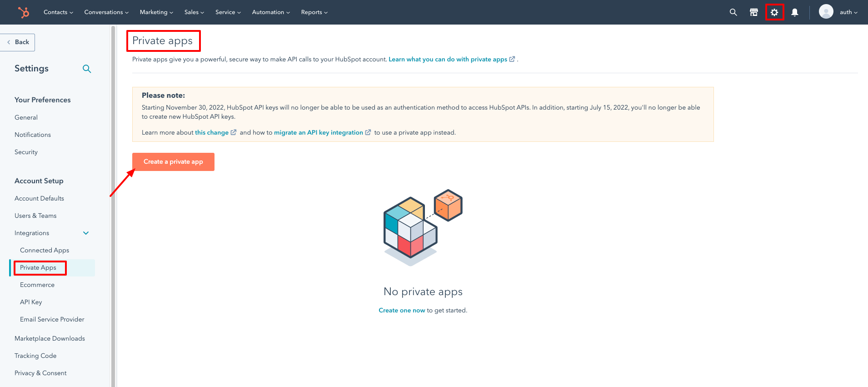The height and width of the screenshot is (387, 868).
Task: Click the settings gear icon
Action: 774,12
